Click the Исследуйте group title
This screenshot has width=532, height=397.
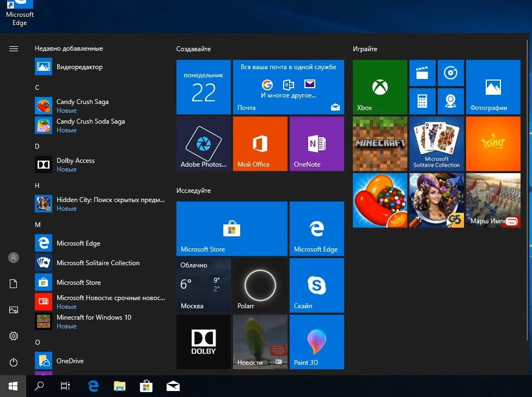click(193, 191)
